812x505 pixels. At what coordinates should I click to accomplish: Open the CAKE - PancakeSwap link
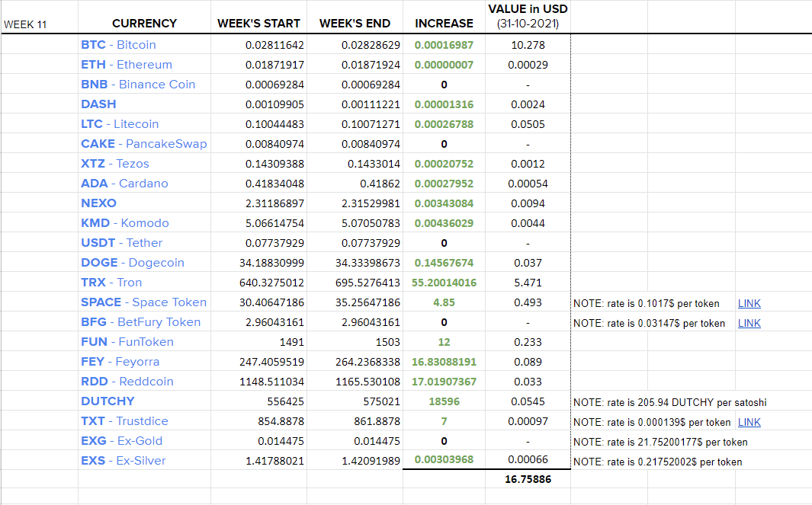[143, 144]
